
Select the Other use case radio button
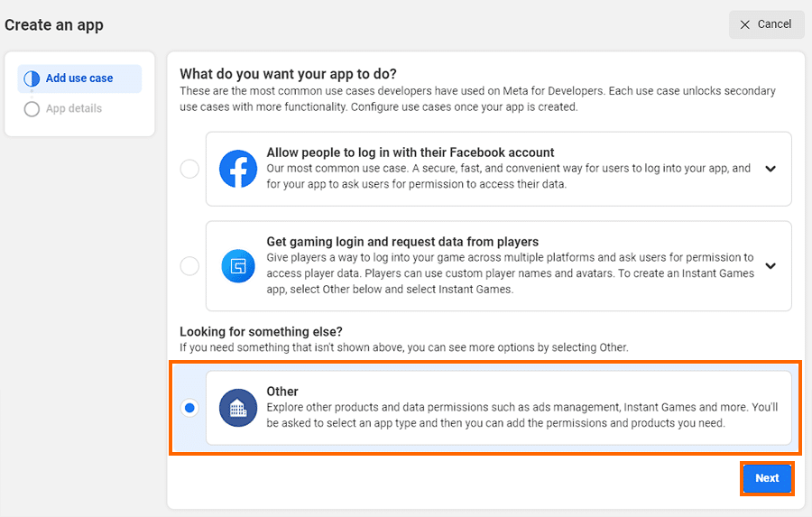[189, 408]
